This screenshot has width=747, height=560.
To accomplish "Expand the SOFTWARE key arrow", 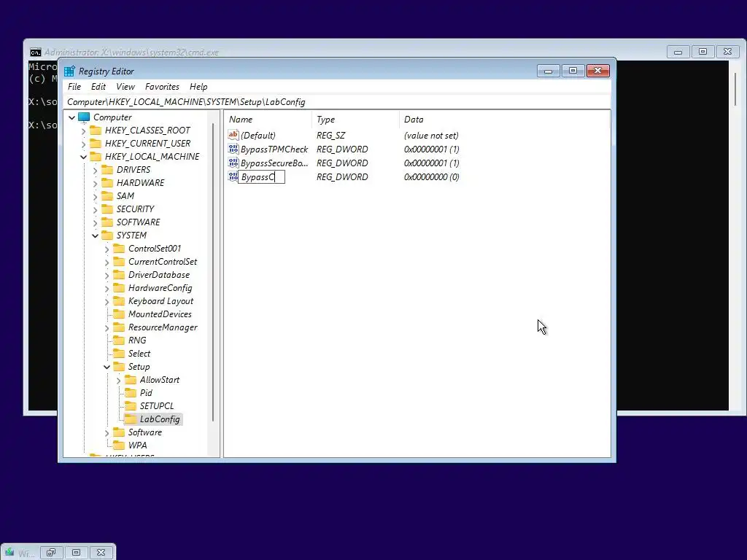I will [96, 222].
